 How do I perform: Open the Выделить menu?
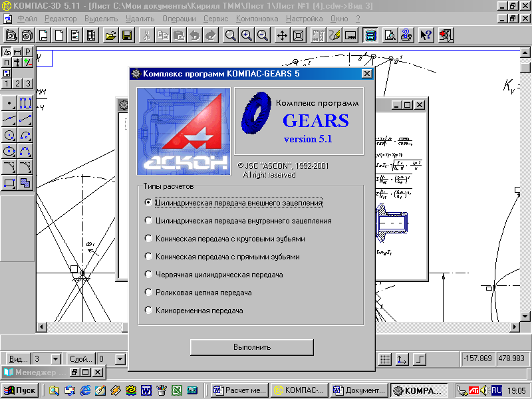click(101, 19)
